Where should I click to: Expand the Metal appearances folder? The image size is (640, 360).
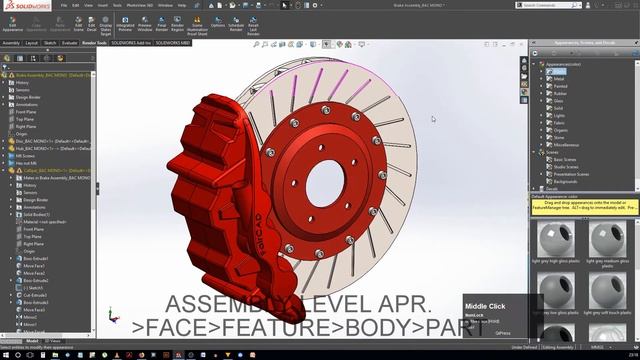click(542, 79)
